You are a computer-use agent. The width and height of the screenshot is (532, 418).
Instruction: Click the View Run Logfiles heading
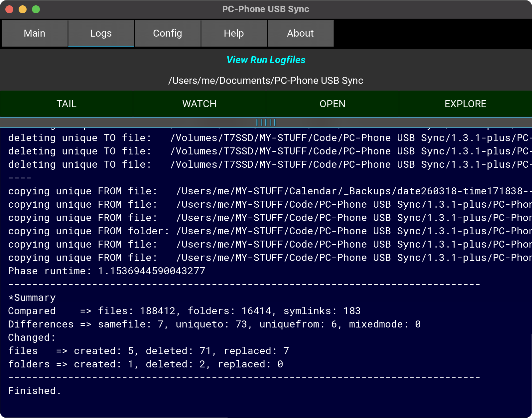(266, 60)
